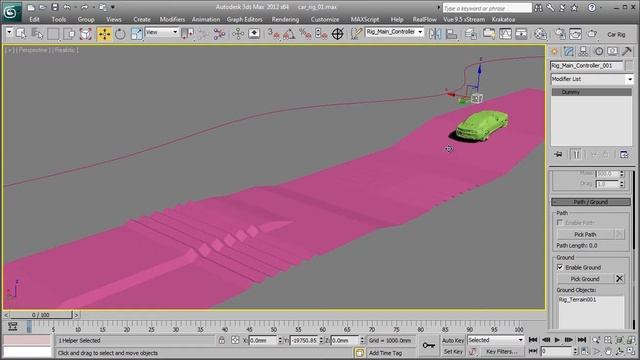Click the Car Rig toolbar button
This screenshot has width=640, height=360.
pyautogui.click(x=616, y=35)
